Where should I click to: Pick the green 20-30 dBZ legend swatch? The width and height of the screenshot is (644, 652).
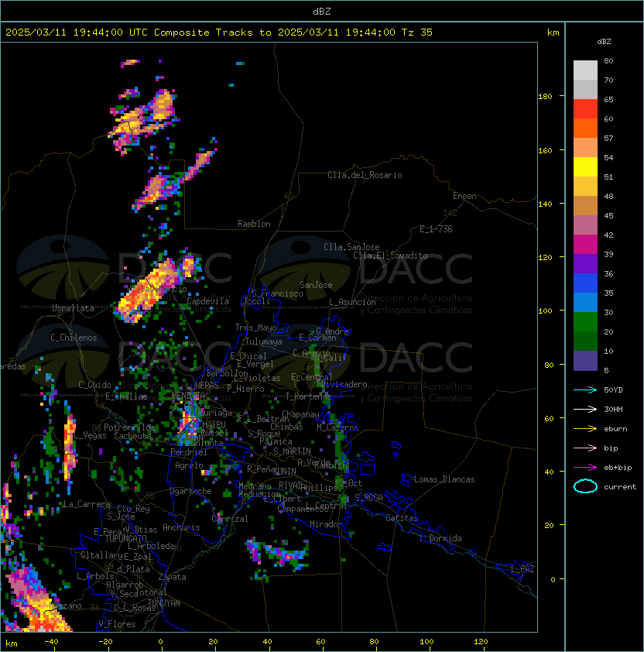585,322
